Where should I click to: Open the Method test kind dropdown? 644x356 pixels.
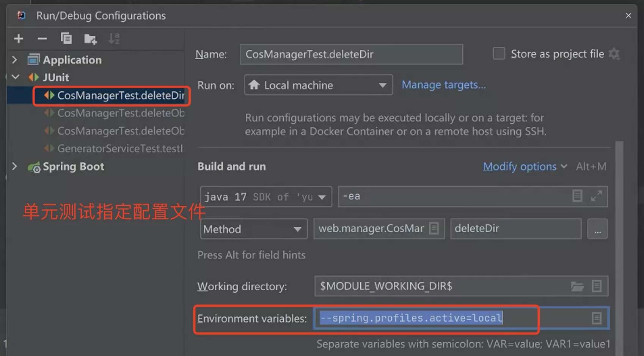pos(254,229)
